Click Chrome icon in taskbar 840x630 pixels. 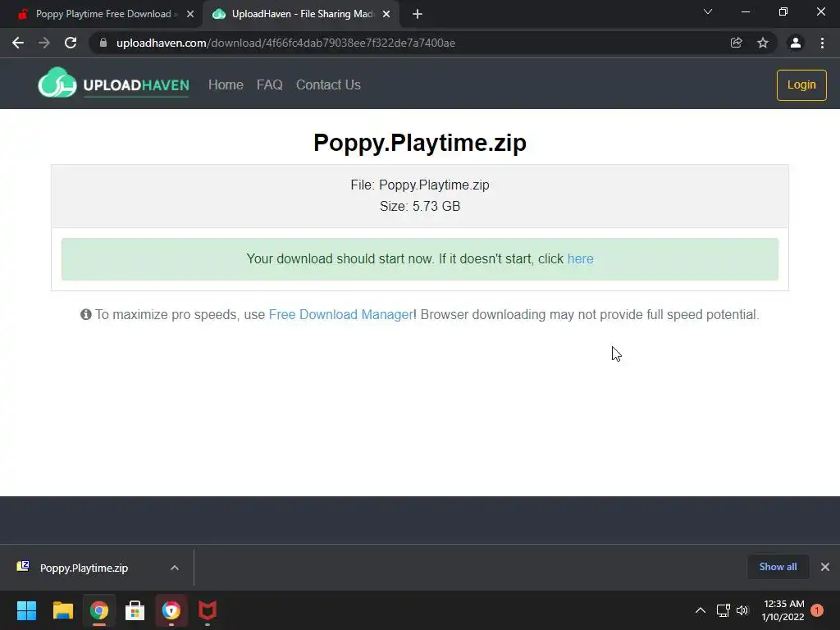(x=99, y=610)
